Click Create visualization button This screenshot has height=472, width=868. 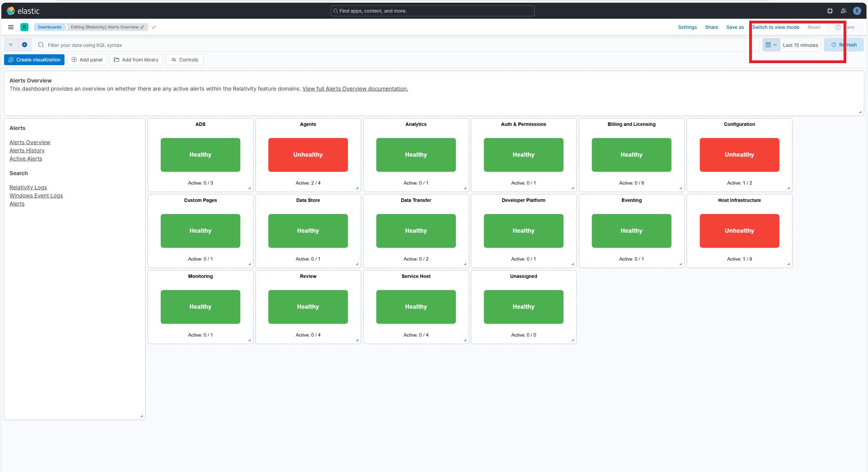click(x=34, y=60)
